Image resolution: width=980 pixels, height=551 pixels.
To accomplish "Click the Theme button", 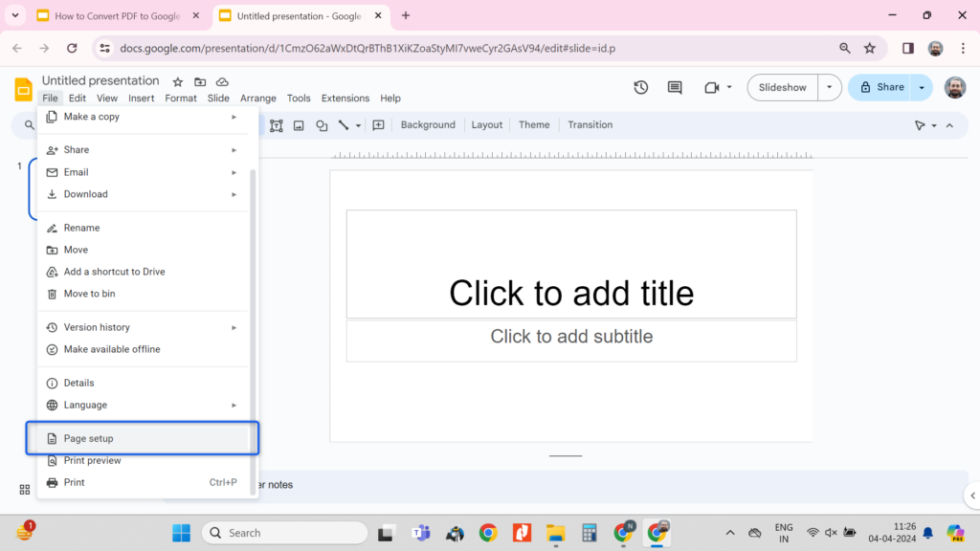I will click(534, 124).
